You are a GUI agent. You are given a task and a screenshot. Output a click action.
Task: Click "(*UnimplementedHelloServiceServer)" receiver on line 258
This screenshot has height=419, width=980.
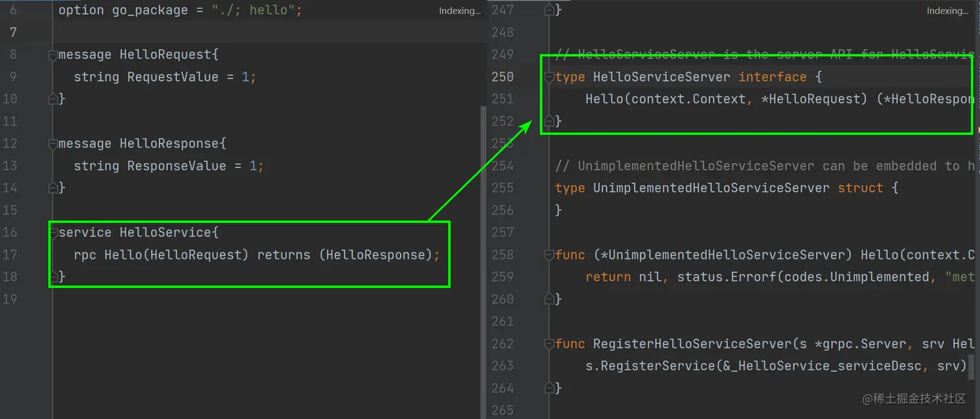(723, 255)
